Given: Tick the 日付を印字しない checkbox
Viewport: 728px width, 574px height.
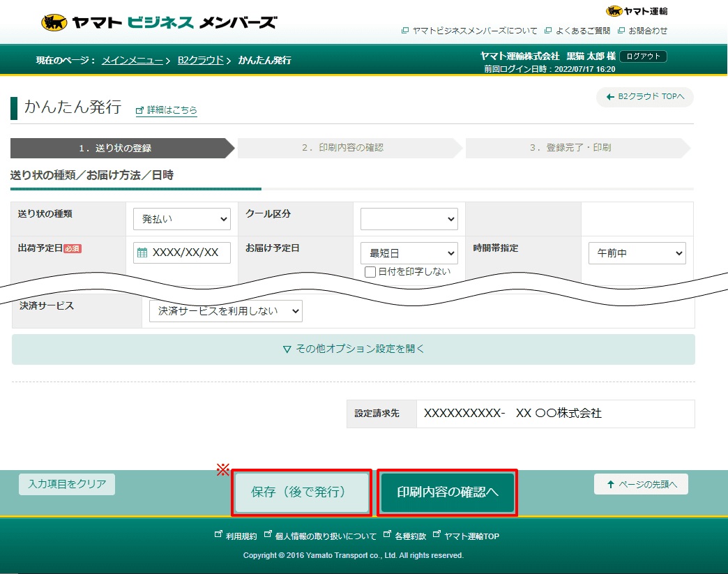Looking at the screenshot, I should click(x=370, y=272).
